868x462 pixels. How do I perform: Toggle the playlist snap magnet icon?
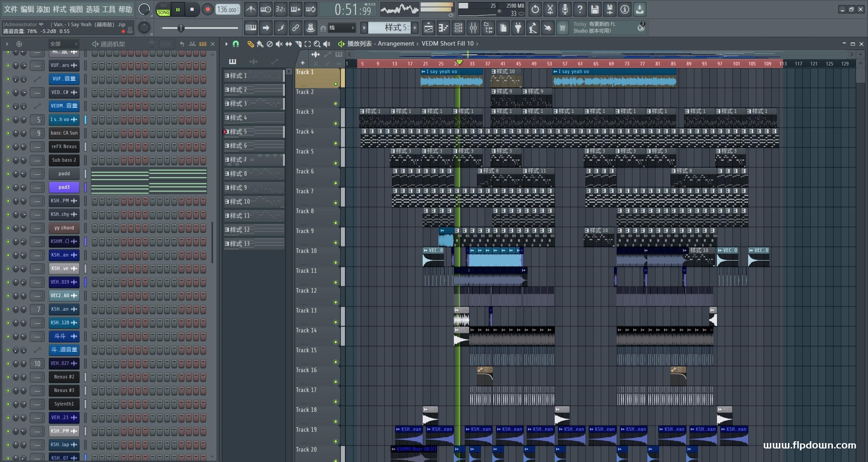pyautogui.click(x=236, y=44)
